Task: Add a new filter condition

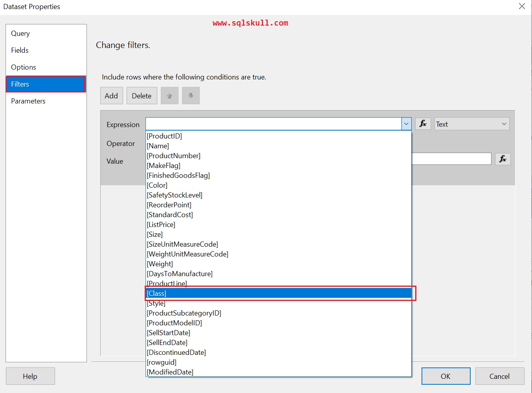Action: pos(111,95)
